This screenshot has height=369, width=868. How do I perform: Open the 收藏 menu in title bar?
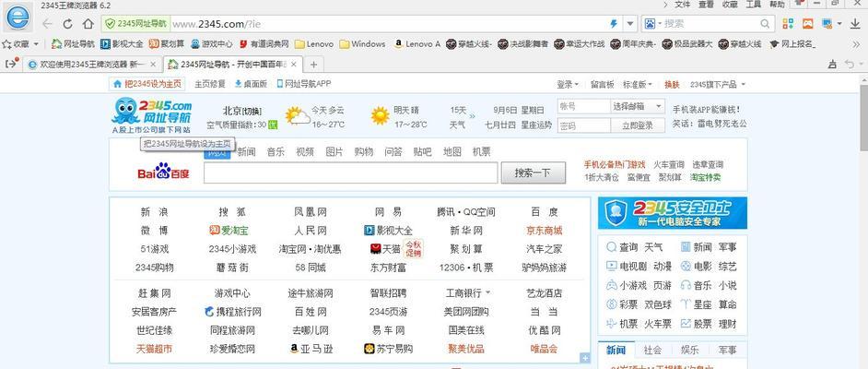(730, 5)
